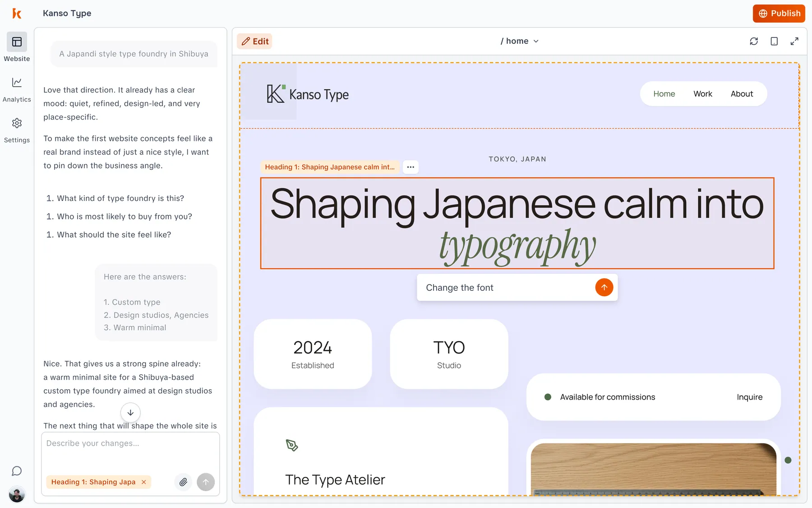The image size is (812, 508).
Task: Select About in the site navigation
Action: point(742,93)
